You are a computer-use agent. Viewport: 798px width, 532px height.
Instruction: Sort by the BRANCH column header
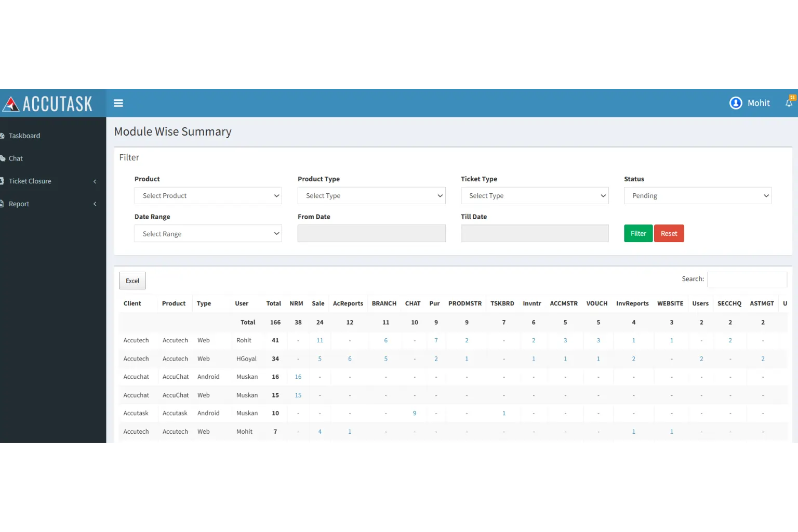pos(384,303)
